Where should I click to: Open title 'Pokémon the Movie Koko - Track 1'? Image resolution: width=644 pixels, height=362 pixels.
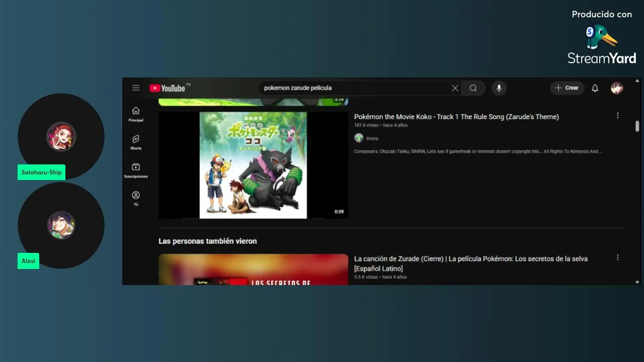[456, 117]
